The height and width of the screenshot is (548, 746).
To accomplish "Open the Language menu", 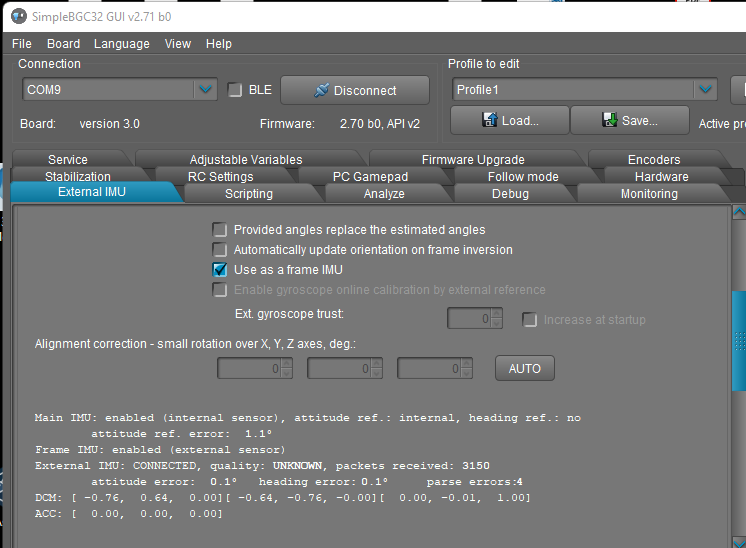I will [122, 44].
